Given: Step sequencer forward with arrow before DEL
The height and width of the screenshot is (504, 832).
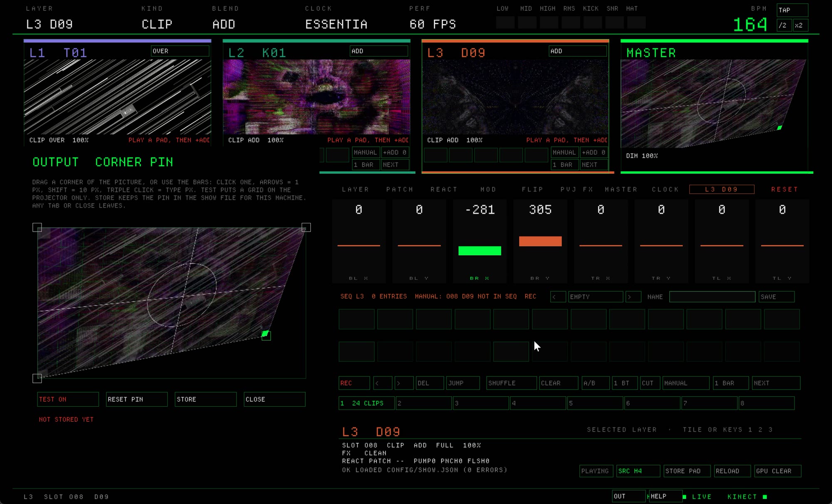Looking at the screenshot, I should pyautogui.click(x=404, y=383).
